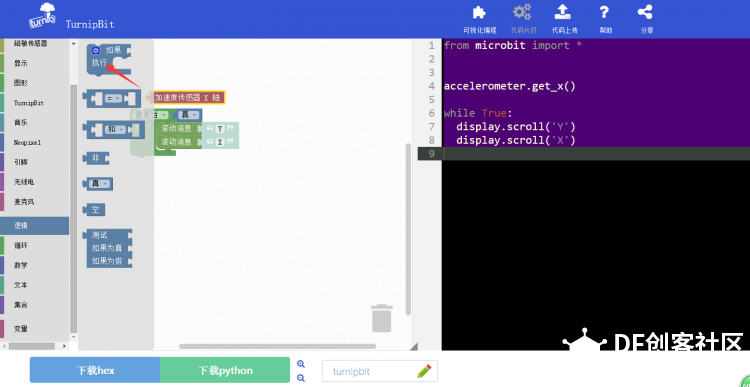Click the sidebar horizontal scroll left arrow
Viewport: 750px width, 387px height.
tap(4, 346)
